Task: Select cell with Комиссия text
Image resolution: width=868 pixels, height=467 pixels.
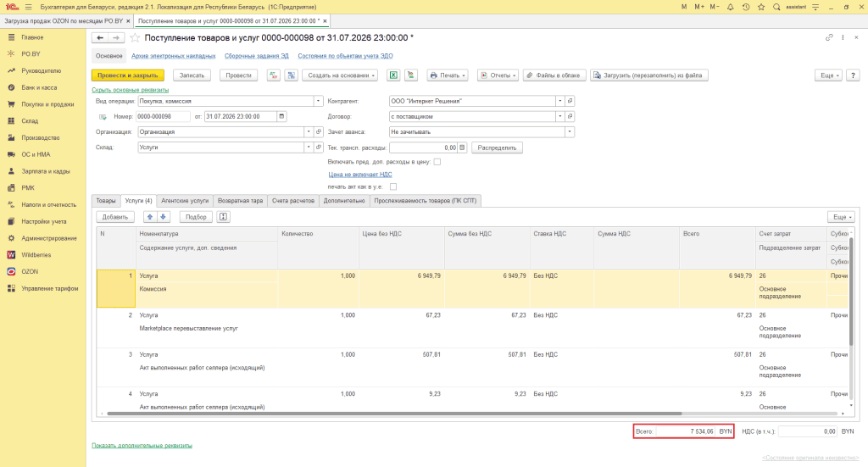Action: pyautogui.click(x=208, y=296)
